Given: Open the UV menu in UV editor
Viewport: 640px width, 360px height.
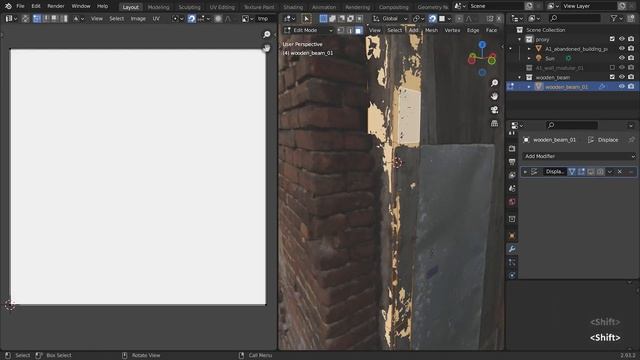Looking at the screenshot, I should coord(156,18).
